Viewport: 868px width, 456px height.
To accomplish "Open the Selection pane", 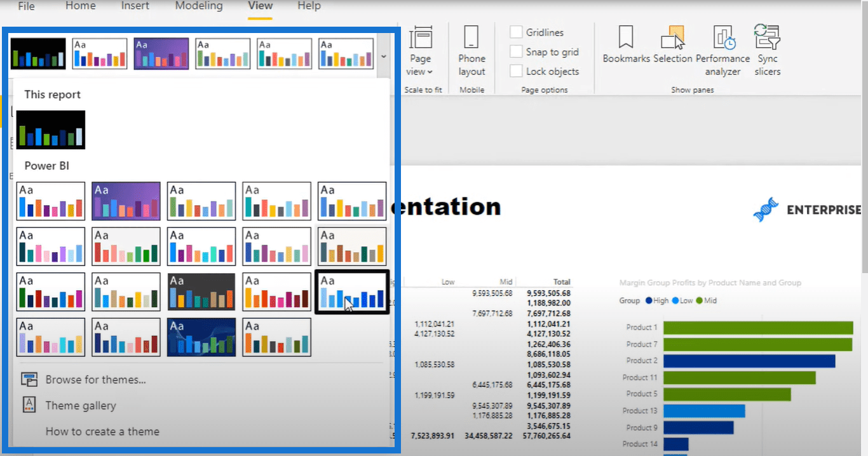I will 672,44.
